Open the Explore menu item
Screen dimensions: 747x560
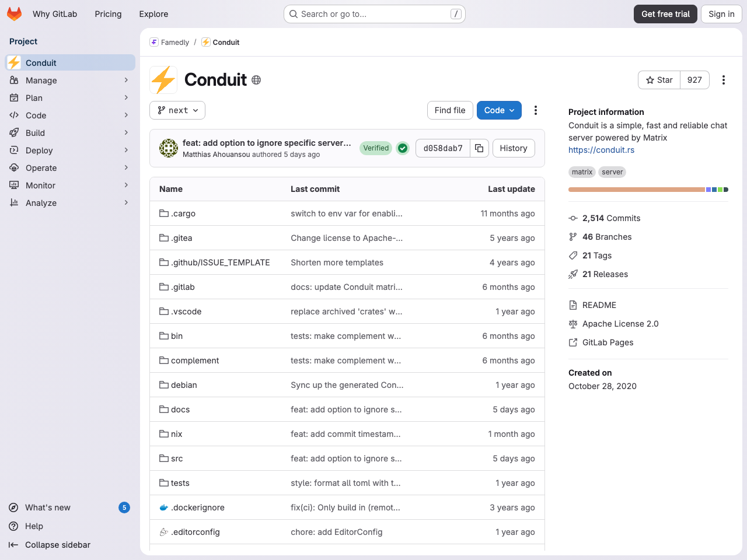[153, 13]
